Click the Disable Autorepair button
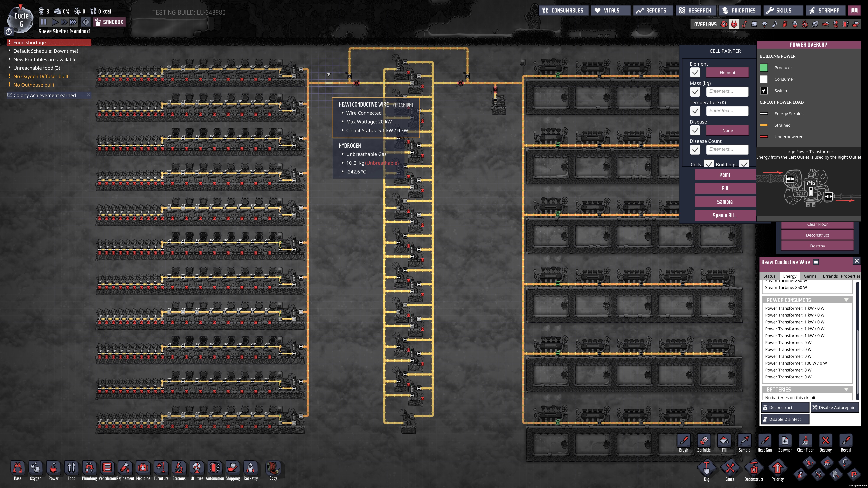Image resolution: width=868 pixels, height=488 pixels. coord(835,408)
